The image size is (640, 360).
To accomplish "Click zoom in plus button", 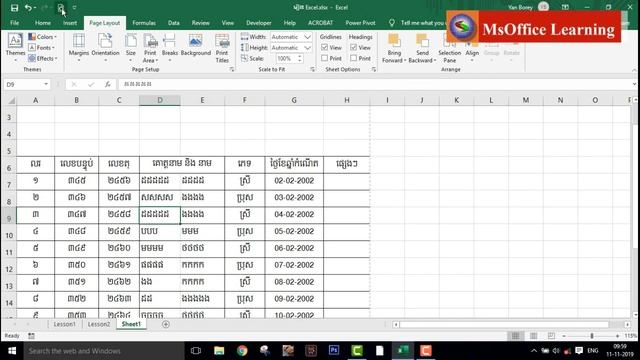I will (617, 336).
